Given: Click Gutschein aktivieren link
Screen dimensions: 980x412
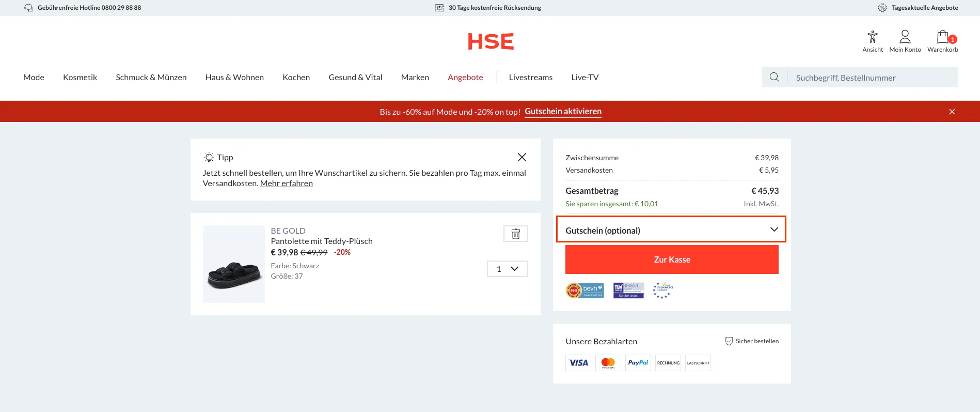Looking at the screenshot, I should pyautogui.click(x=563, y=112).
